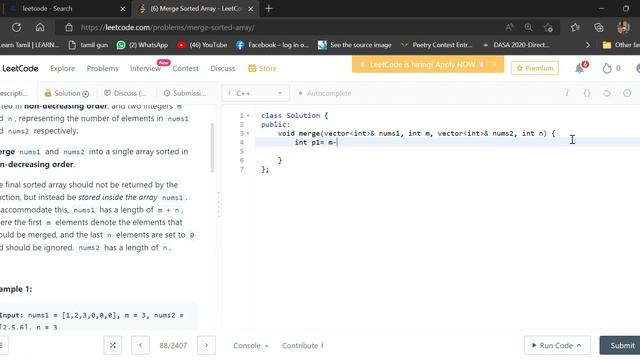The height and width of the screenshot is (360, 640).
Task: Place cursor on code line 5
Action: click(x=447, y=151)
